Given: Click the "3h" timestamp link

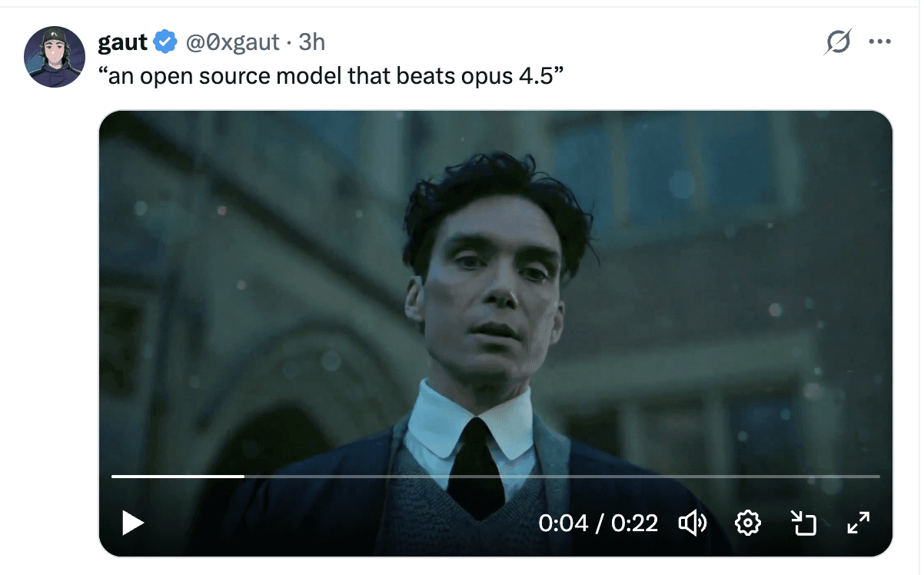Looking at the screenshot, I should 311,42.
